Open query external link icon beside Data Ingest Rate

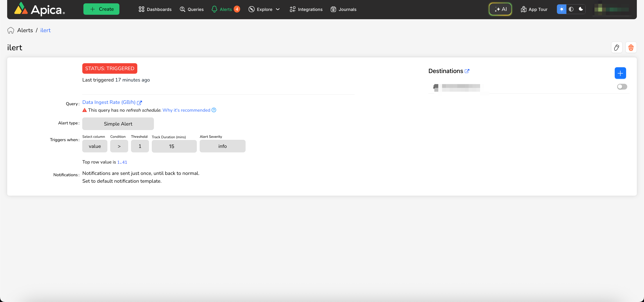[x=140, y=103]
